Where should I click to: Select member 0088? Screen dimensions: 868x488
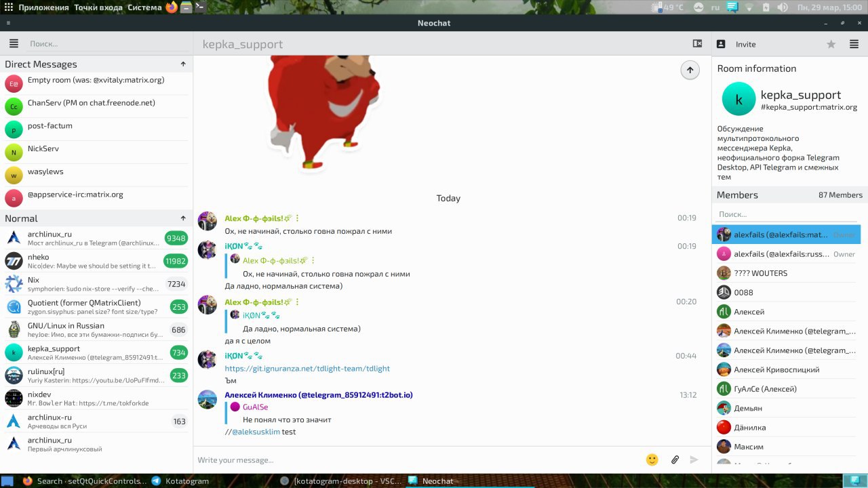pos(787,292)
